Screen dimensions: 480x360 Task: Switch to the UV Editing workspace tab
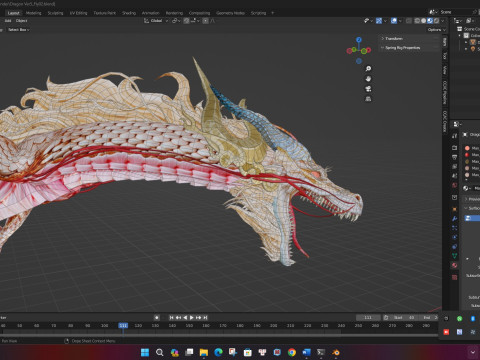click(78, 13)
